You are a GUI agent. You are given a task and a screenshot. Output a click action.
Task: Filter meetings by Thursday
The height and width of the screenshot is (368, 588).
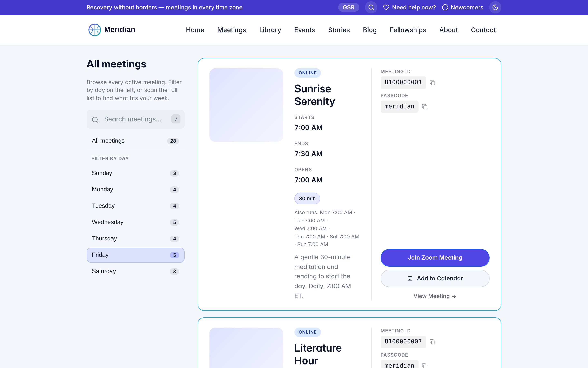pyautogui.click(x=135, y=239)
